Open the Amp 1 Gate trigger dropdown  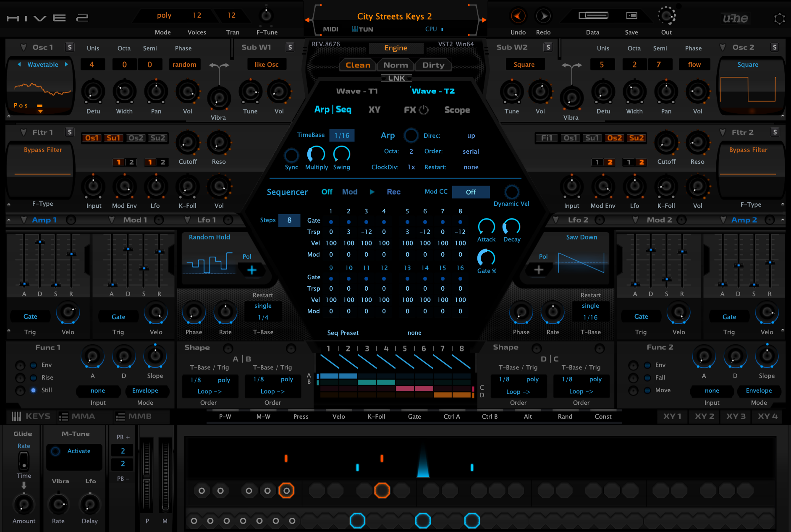[30, 317]
